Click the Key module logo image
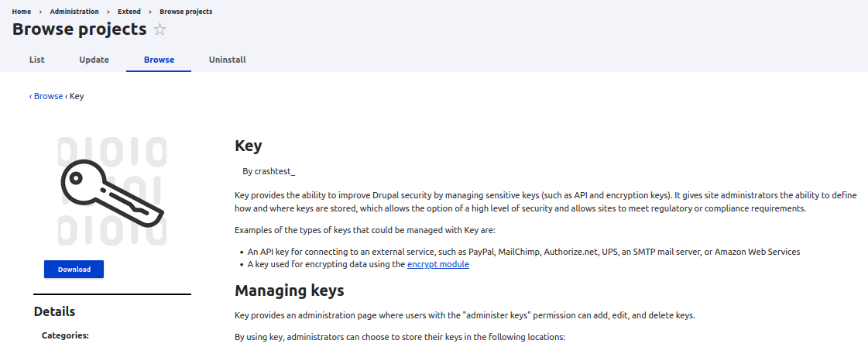 (x=112, y=191)
